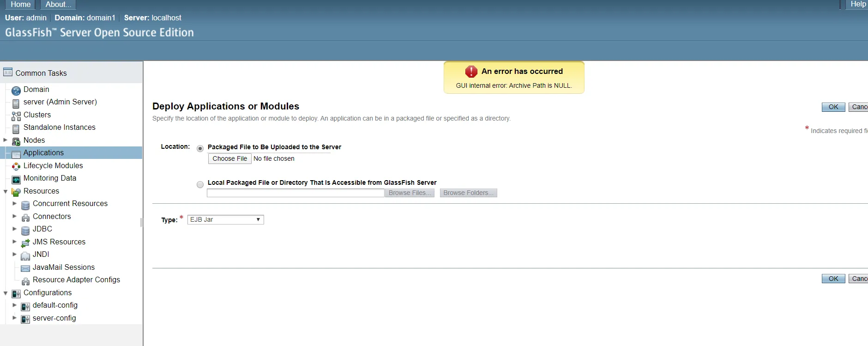Open the Type dropdown showing EJB Jar
Viewport: 868px width, 346px height.
(226, 219)
